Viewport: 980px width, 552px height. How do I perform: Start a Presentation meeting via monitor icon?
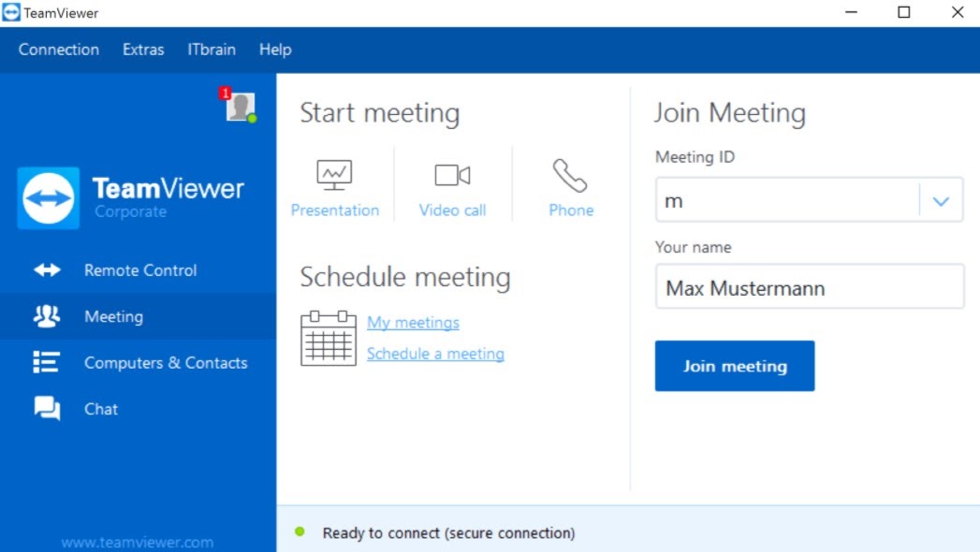(334, 175)
